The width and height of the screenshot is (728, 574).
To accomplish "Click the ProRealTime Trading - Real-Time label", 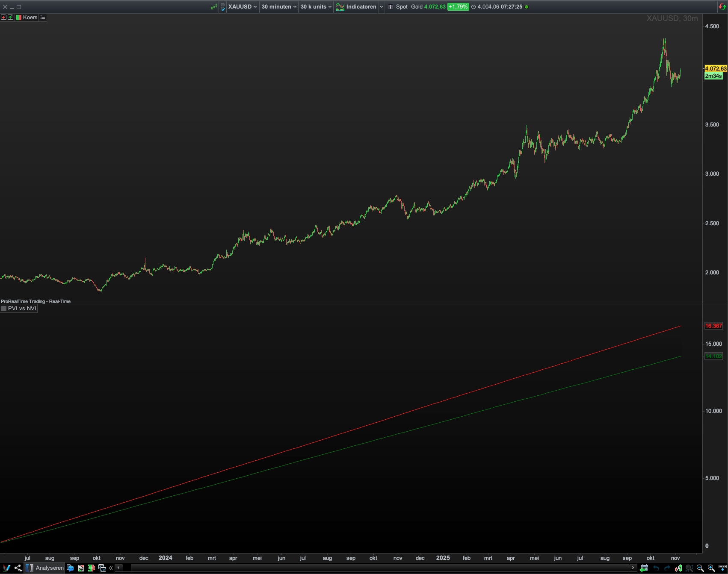I will click(x=36, y=301).
